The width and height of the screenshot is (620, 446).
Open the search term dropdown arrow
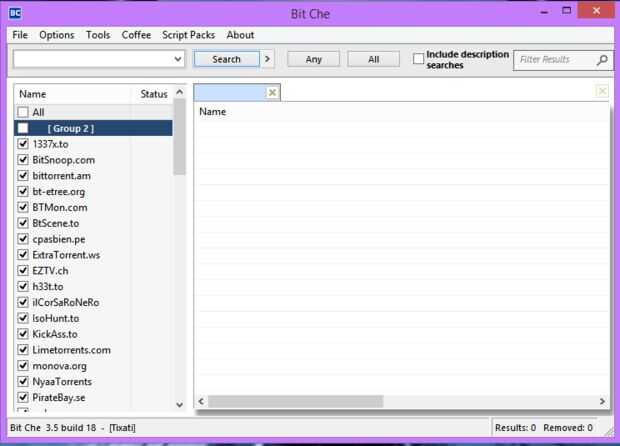tap(178, 59)
